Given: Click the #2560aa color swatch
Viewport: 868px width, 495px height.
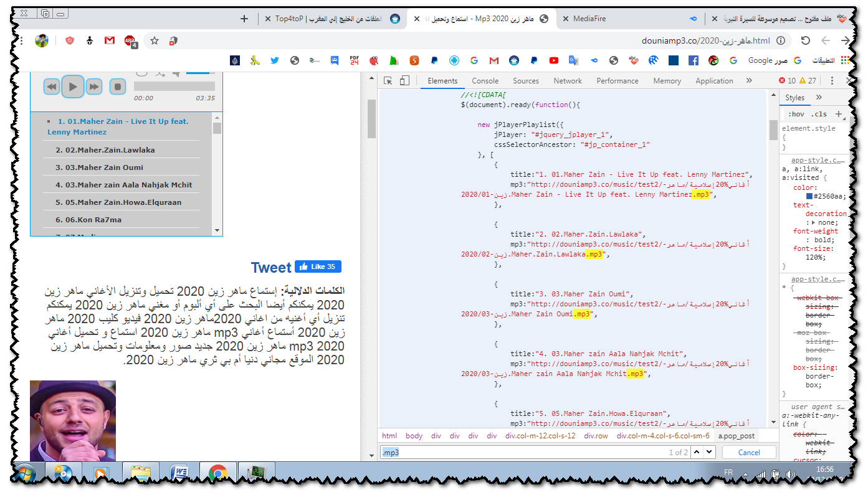Looking at the screenshot, I should coord(809,197).
